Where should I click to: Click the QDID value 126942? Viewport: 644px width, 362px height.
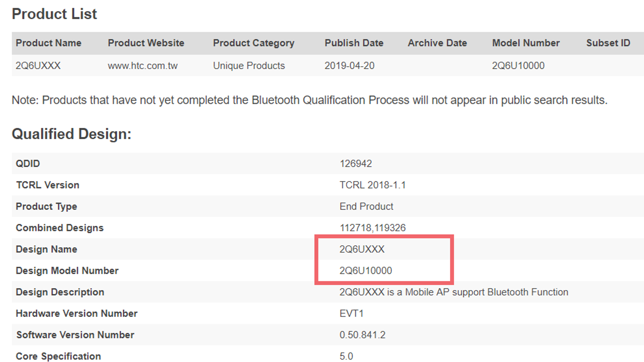click(356, 164)
